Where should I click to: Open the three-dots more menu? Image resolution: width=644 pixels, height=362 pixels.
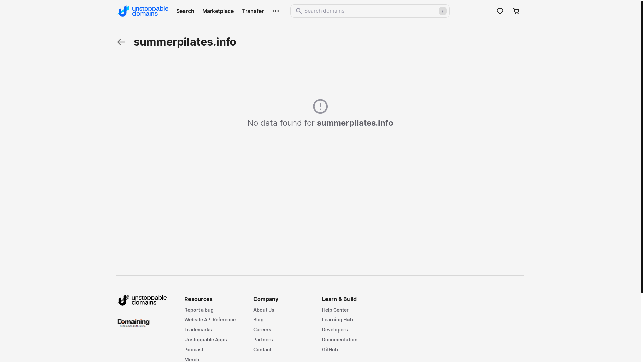point(276,11)
